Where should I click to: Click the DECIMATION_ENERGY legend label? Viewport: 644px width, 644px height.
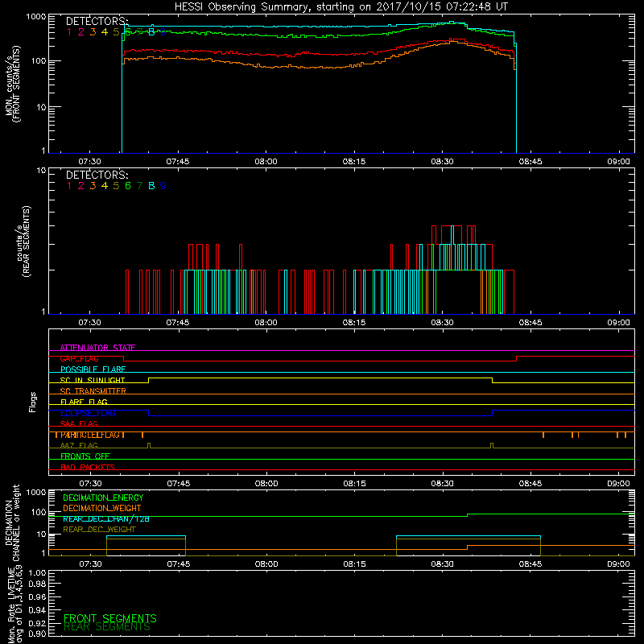point(103,497)
